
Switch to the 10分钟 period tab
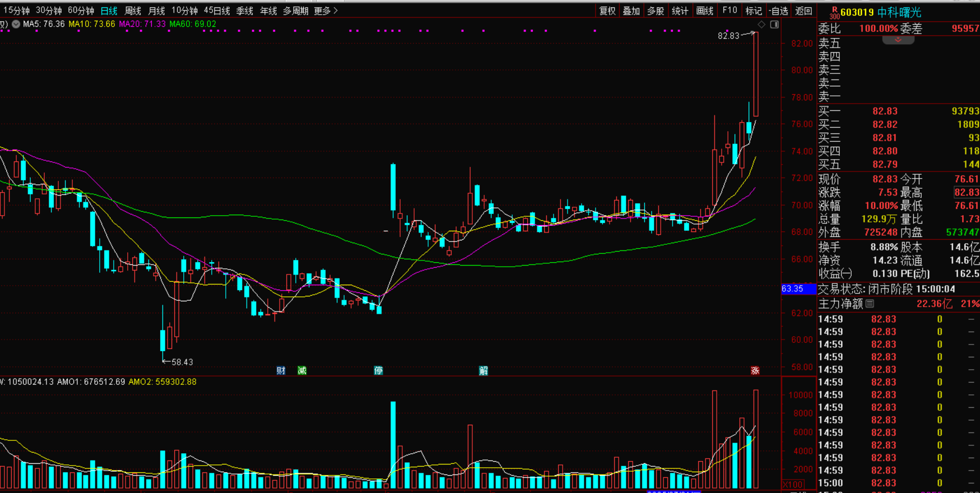coord(184,11)
